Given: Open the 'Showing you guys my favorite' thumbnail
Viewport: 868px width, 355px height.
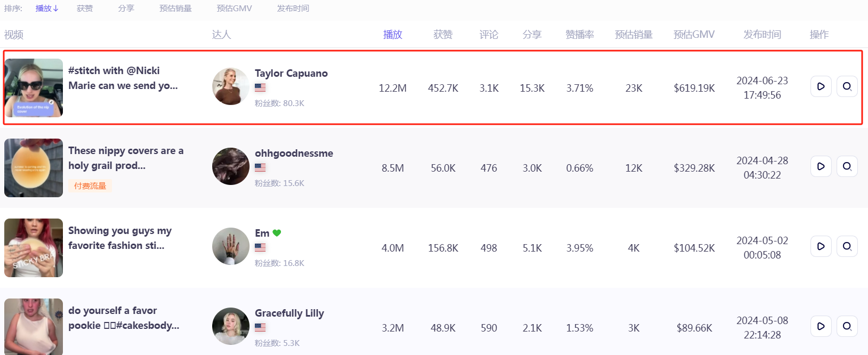Looking at the screenshot, I should pos(34,248).
